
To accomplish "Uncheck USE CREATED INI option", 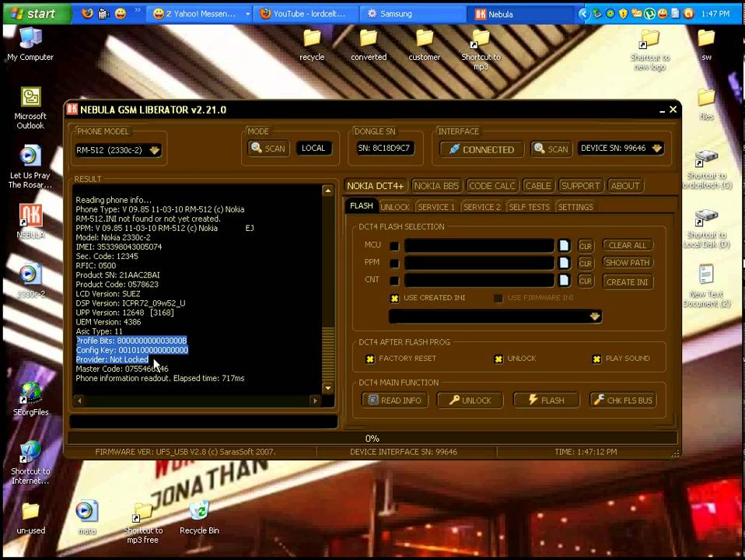I will (x=394, y=298).
